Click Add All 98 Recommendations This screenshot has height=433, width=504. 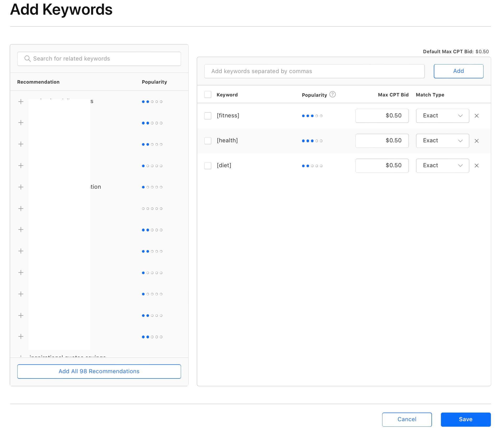tap(99, 371)
